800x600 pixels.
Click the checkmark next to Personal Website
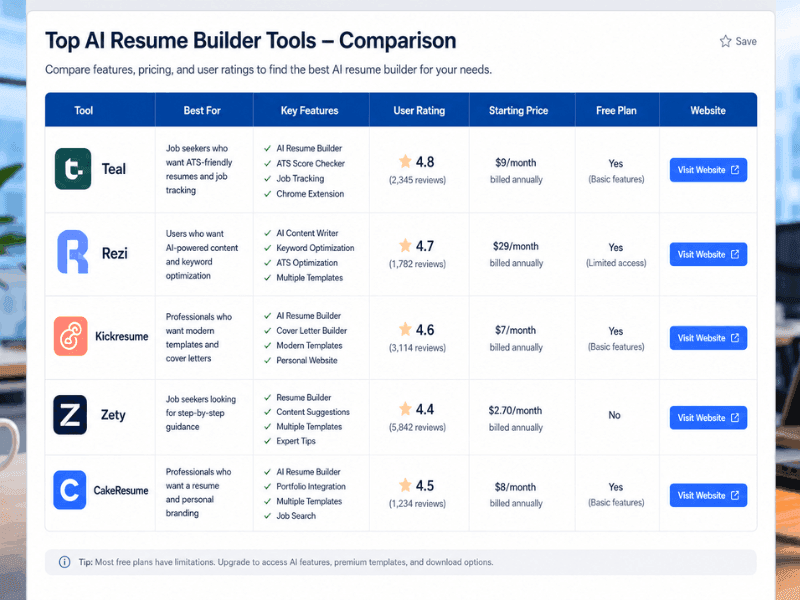click(x=267, y=361)
